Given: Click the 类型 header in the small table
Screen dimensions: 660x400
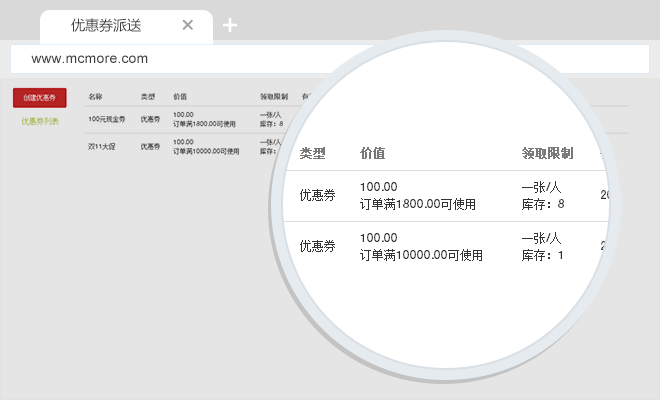Looking at the screenshot, I should click(x=148, y=97).
